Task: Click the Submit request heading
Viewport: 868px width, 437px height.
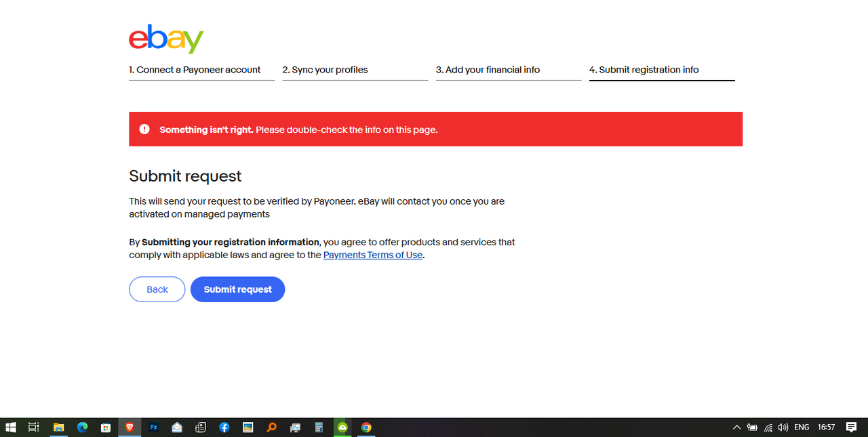Action: (x=185, y=176)
